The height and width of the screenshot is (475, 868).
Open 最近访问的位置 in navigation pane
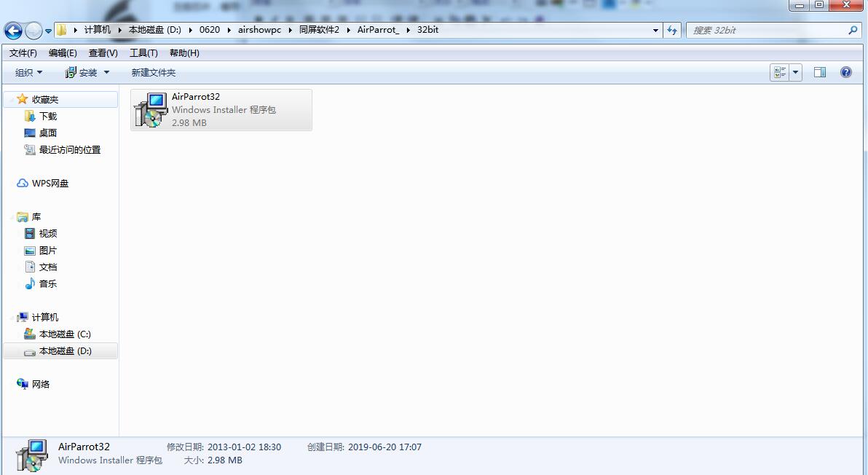pos(70,150)
